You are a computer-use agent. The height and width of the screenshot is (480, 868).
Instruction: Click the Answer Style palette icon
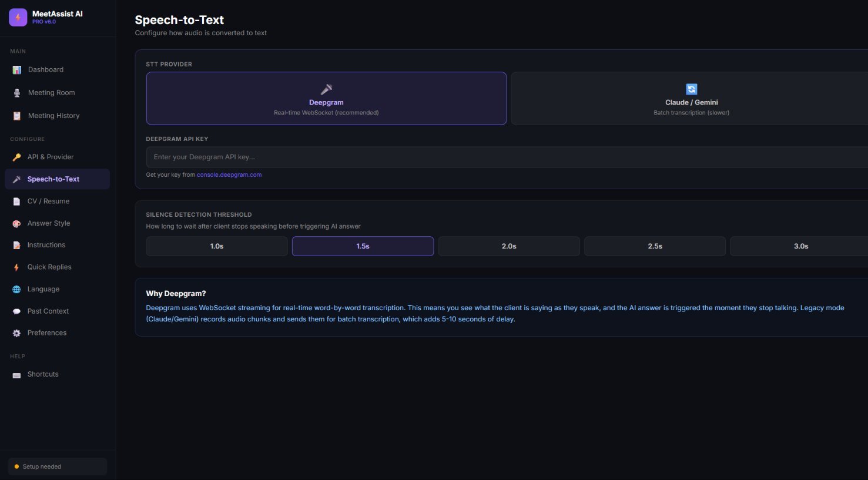(16, 223)
